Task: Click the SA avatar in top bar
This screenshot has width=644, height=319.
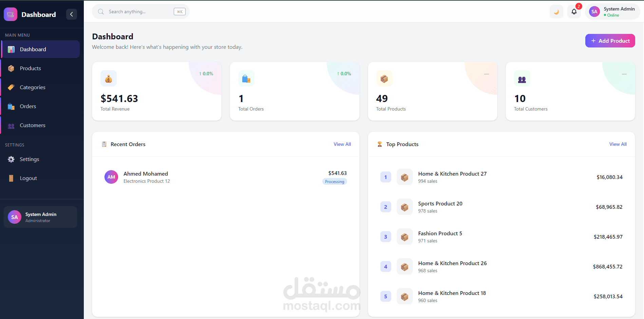Action: tap(594, 12)
